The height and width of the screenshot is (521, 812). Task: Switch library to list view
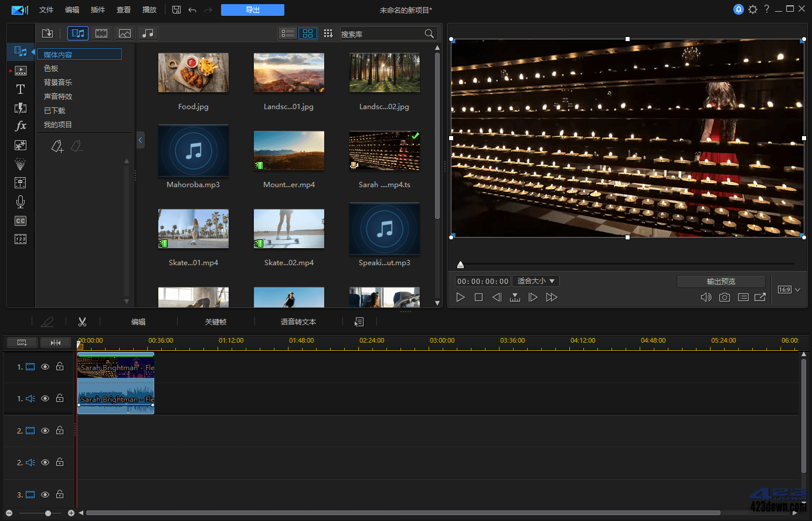point(287,33)
